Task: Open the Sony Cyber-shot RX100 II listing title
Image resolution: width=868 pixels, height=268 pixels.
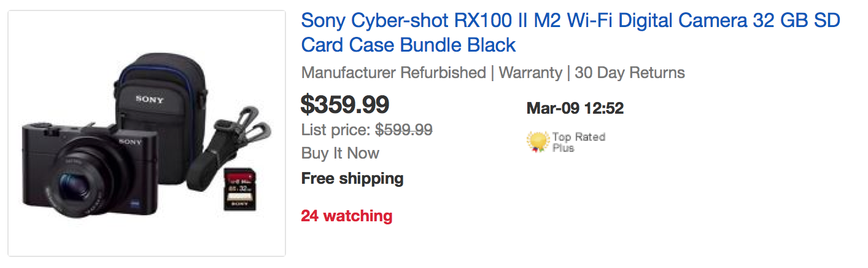Action: (570, 33)
